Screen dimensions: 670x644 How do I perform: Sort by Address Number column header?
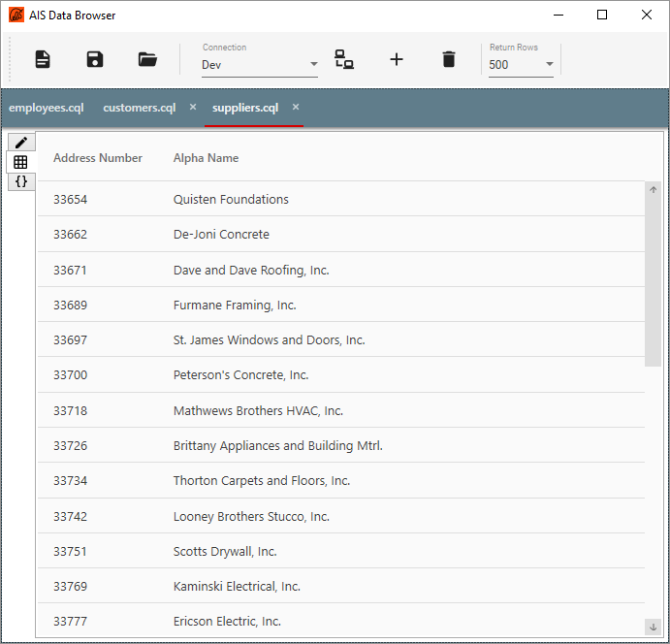98,158
